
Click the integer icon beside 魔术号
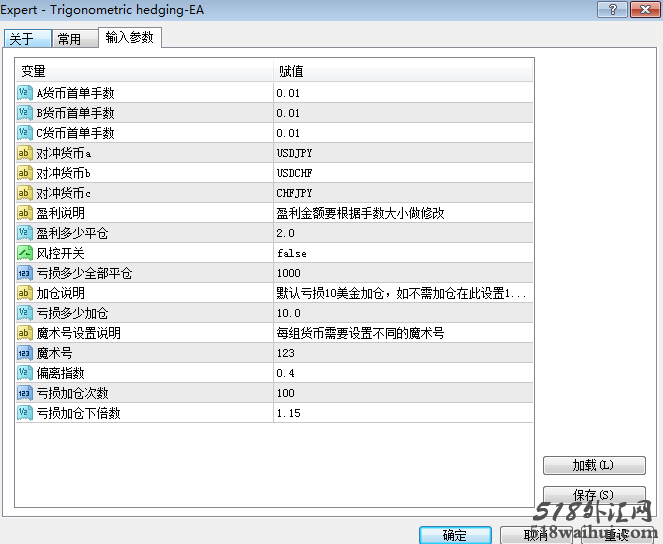25,353
